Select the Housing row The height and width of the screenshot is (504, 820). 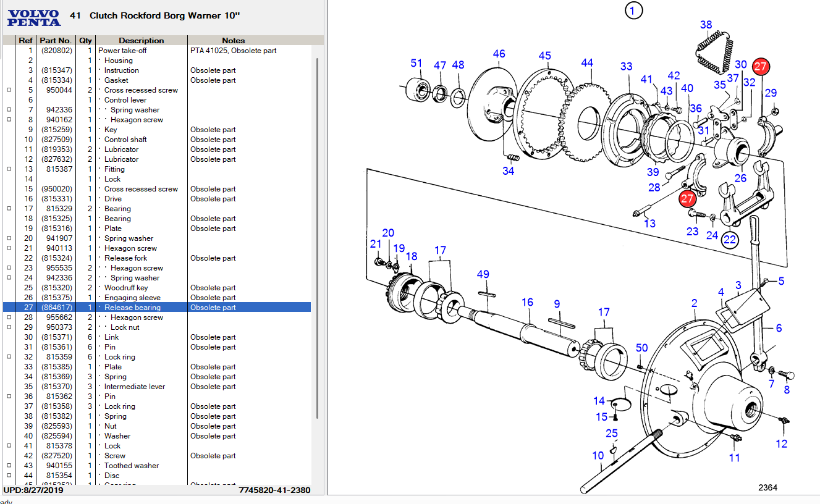coord(157,61)
